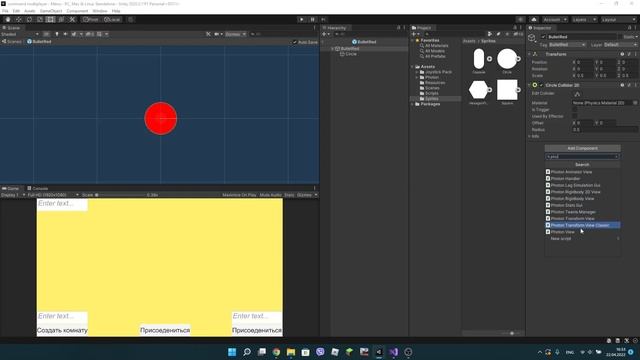Click the Step frame button
Screen dimensions: 640x360
click(323, 20)
